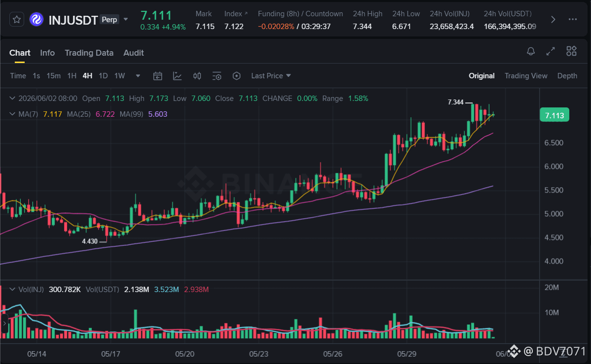This screenshot has height=364, width=591.
Task: Open the Trading Data tab
Action: [89, 53]
